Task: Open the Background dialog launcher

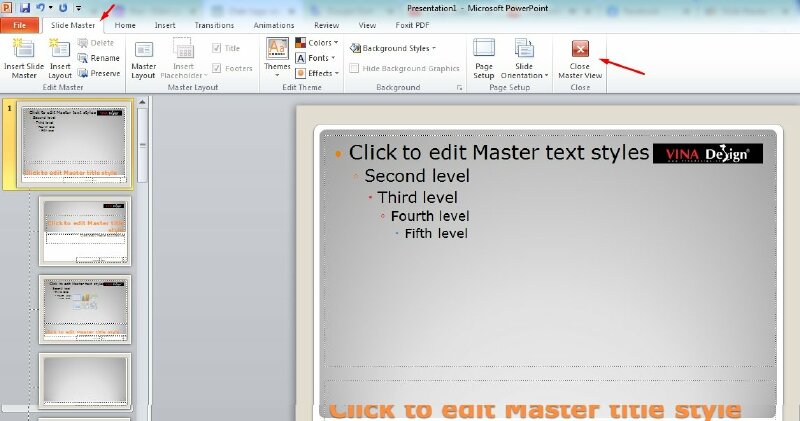Action: coord(459,88)
